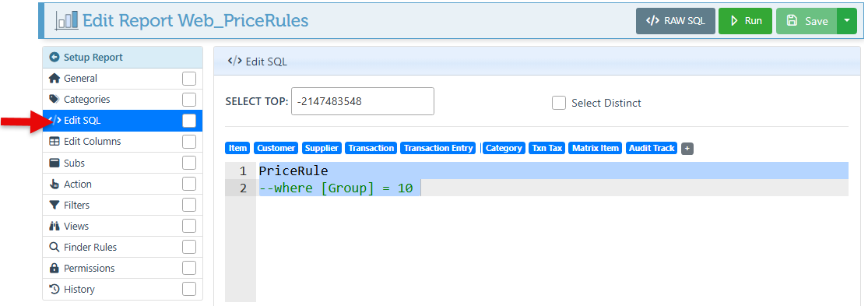Insert the Matrix Item table tag

[596, 148]
